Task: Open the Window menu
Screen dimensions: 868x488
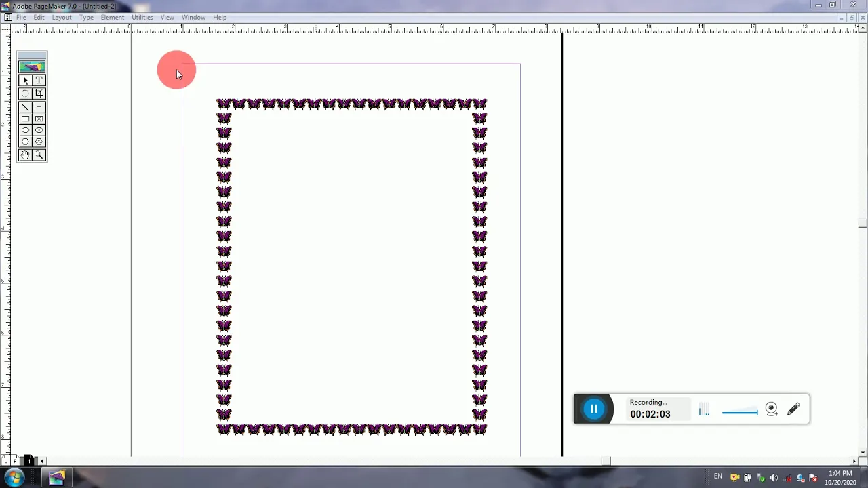Action: click(x=193, y=17)
